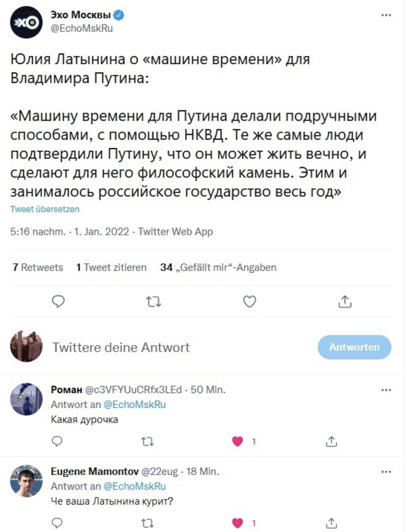Open more options on Eugene Mamontov's reply
This screenshot has width=407, height=532.
pos(386,472)
